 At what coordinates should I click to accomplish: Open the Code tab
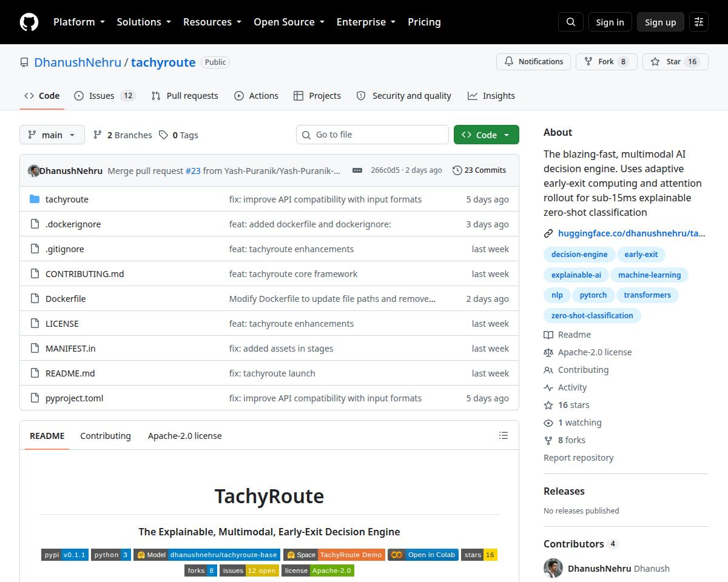42,96
